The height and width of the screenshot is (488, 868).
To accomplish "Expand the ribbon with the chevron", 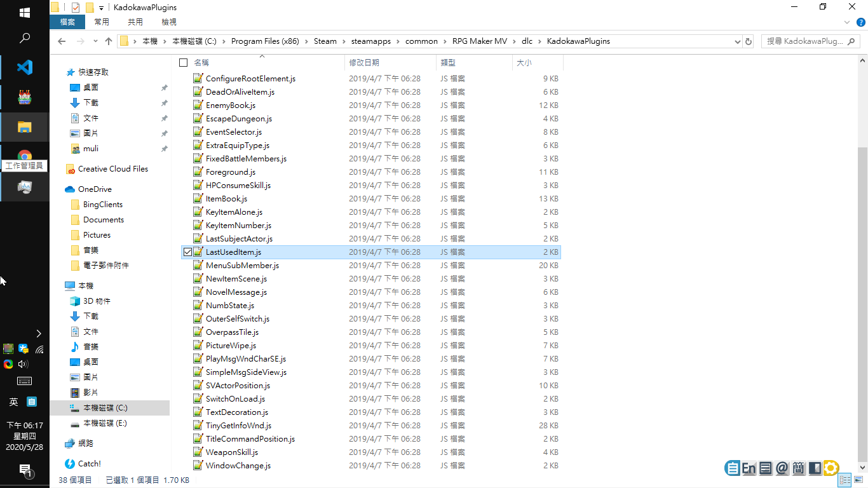I will pyautogui.click(x=846, y=22).
